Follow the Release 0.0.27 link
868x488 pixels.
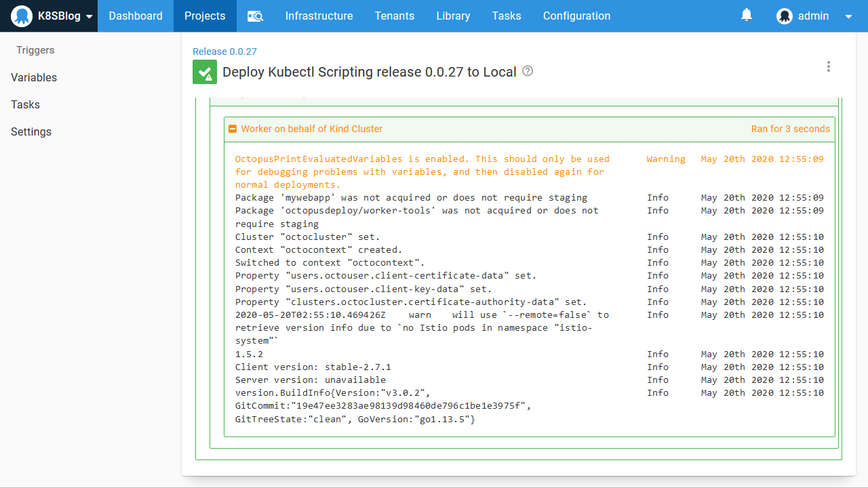pyautogui.click(x=224, y=52)
